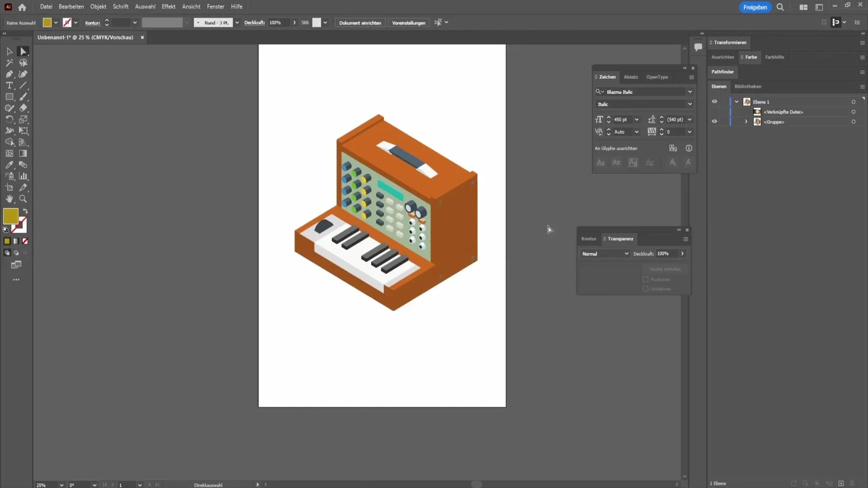Select the Hand tool
This screenshot has height=488, width=868.
[9, 199]
